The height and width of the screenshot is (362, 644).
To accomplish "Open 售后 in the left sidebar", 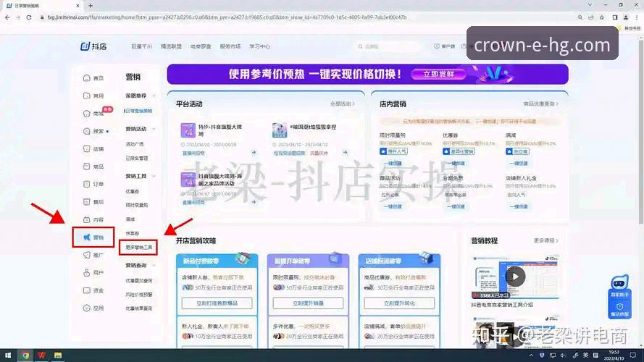I will [93, 202].
